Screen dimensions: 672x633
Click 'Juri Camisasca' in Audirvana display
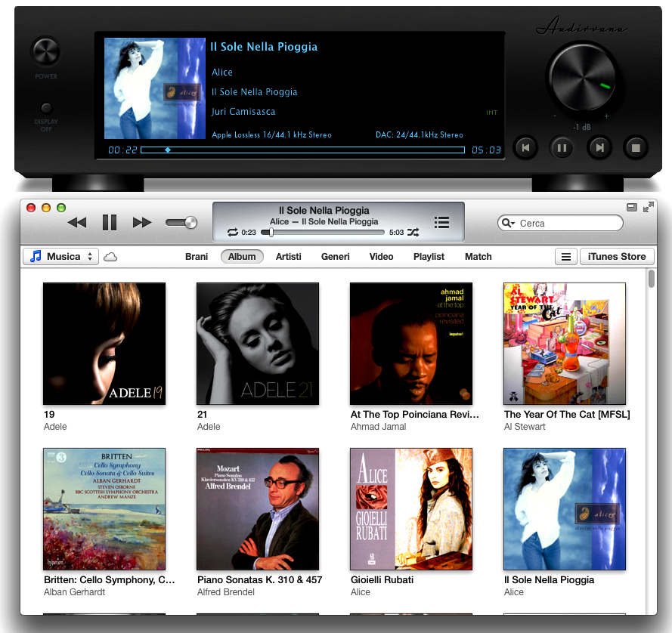click(x=243, y=112)
